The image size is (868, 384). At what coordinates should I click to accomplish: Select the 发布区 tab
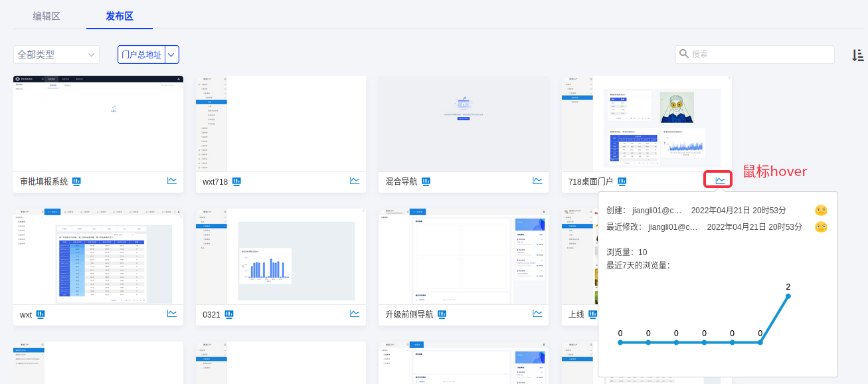(x=120, y=16)
